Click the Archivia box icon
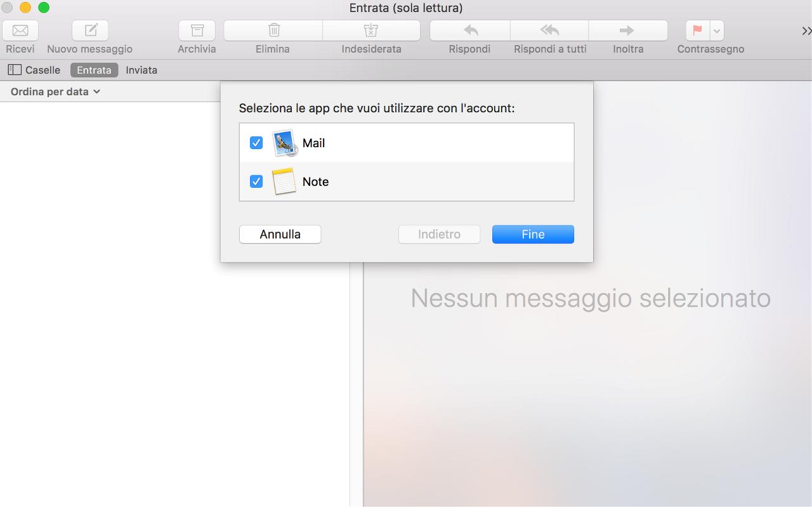The image size is (812, 507). click(x=197, y=30)
